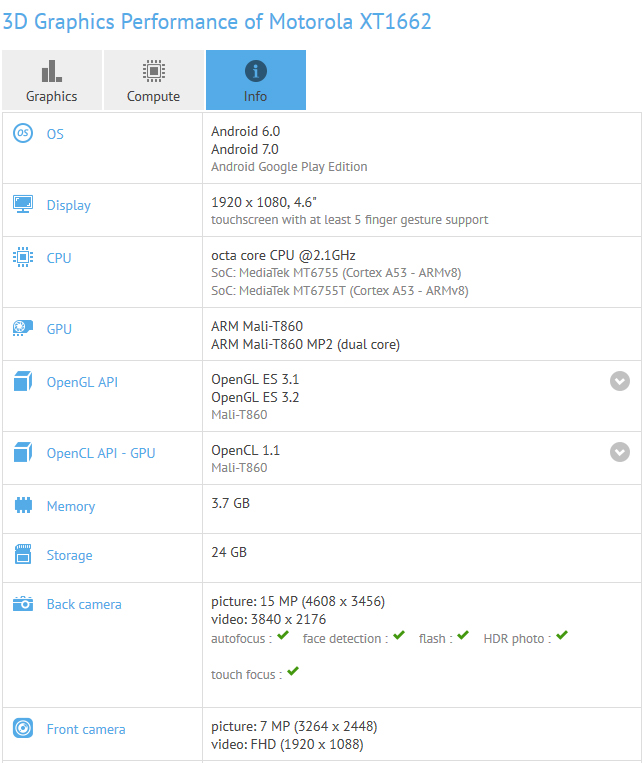The width and height of the screenshot is (643, 763).
Task: Click the touch focus green checkmark
Action: click(293, 672)
